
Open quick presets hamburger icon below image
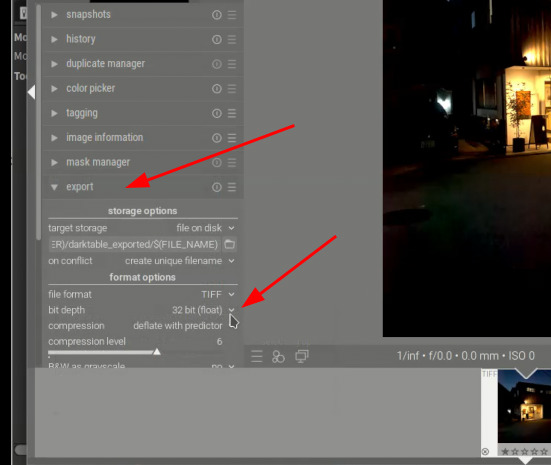[257, 356]
